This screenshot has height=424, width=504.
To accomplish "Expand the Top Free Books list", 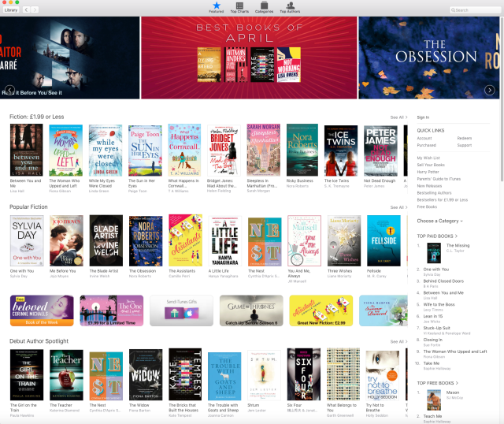I will [x=438, y=383].
